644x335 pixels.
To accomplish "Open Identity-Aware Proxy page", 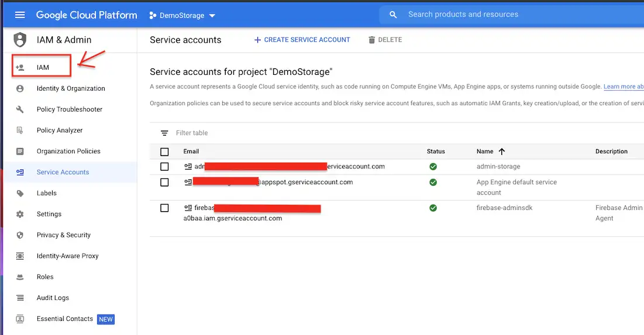I will [x=67, y=256].
